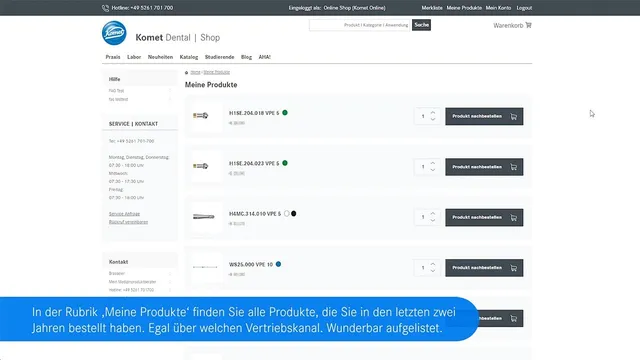Click Logout in the top bar

coord(524,8)
